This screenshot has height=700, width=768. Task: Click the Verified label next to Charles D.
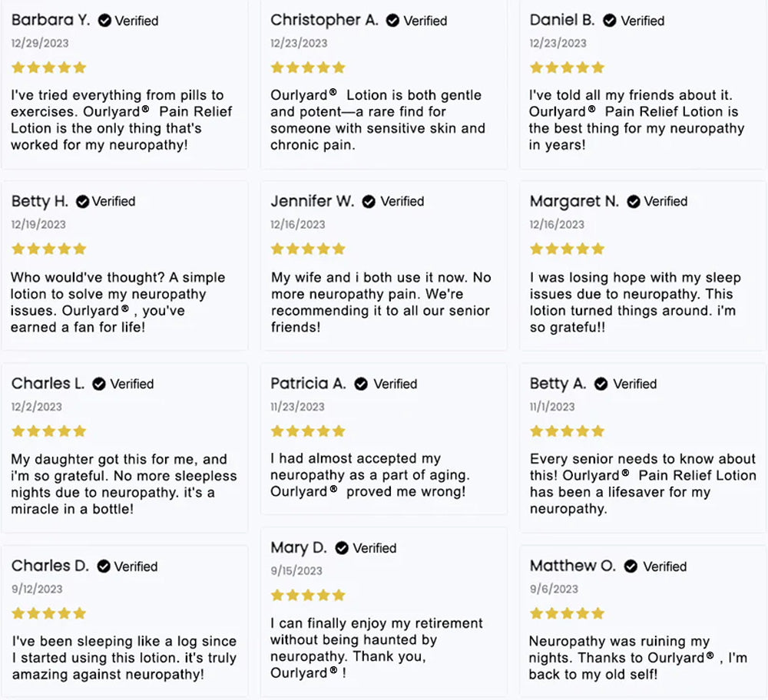tap(136, 566)
